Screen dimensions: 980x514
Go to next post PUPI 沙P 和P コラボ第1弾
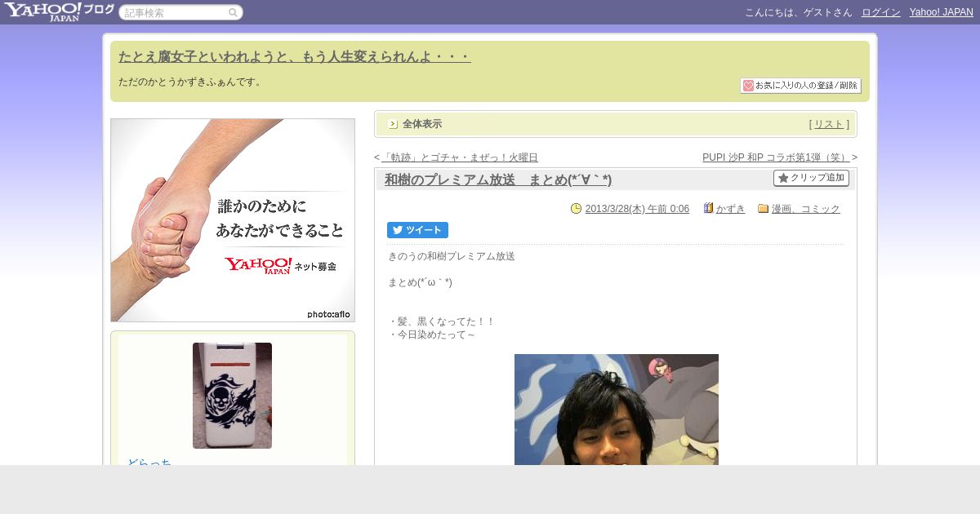(777, 157)
